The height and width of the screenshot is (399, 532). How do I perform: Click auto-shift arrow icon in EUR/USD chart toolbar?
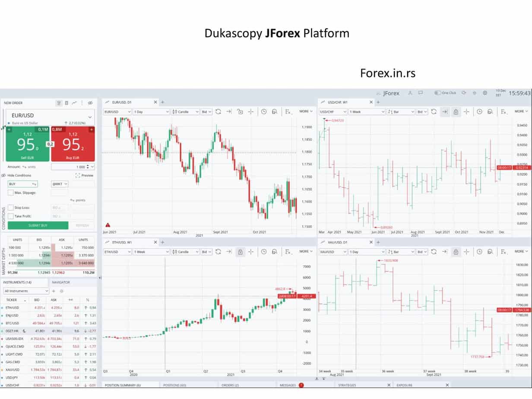tap(229, 111)
